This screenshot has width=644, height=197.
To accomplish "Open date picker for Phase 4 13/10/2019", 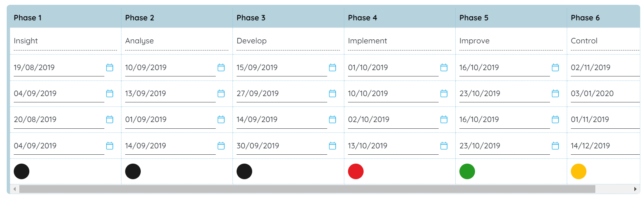I will coord(444,146).
